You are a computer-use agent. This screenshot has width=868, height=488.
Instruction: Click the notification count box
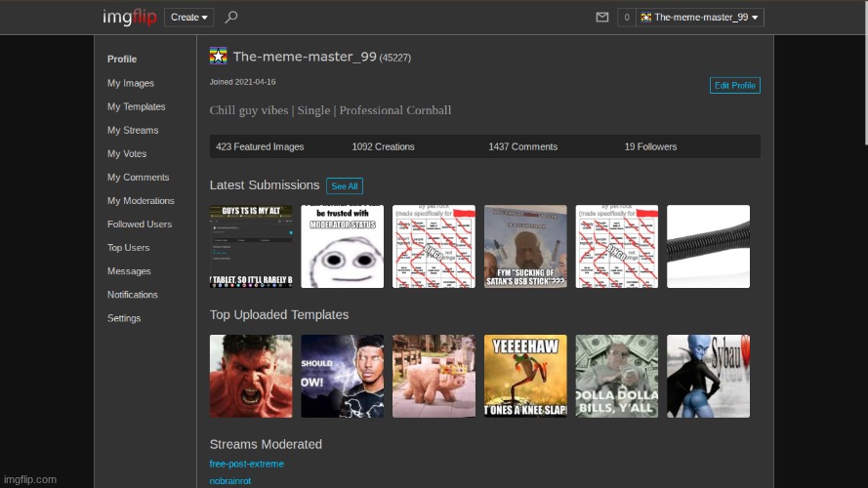tap(626, 17)
